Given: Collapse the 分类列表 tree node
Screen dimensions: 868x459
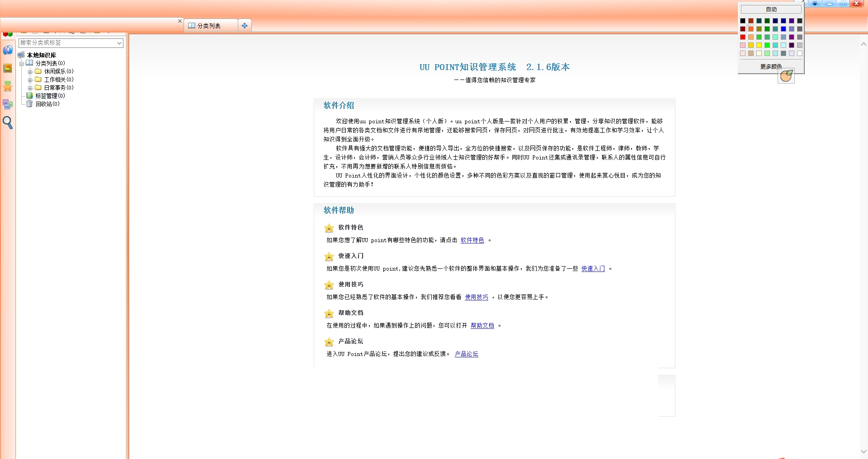Looking at the screenshot, I should tap(21, 64).
